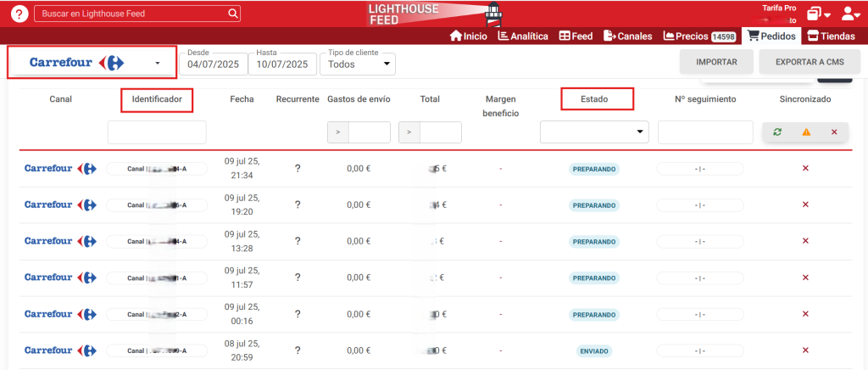Click tracking number field of 20:59 order
This screenshot has width=868, height=370.
pyautogui.click(x=699, y=351)
